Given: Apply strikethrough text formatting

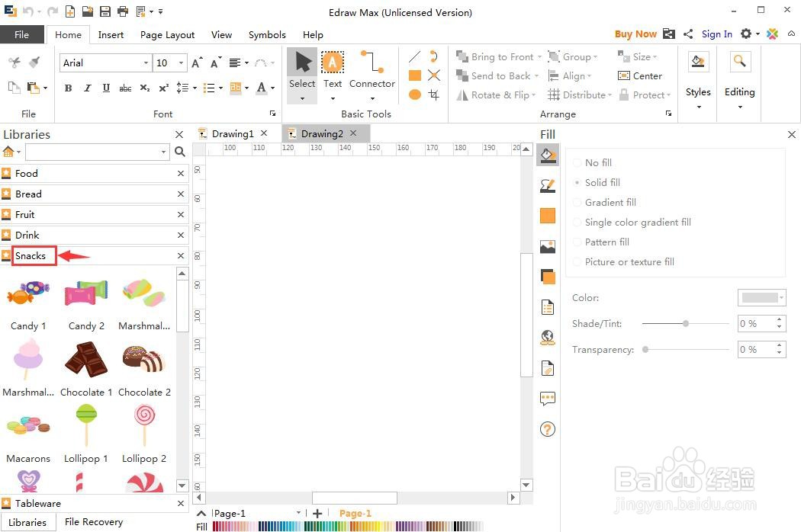Looking at the screenshot, I should tap(125, 88).
